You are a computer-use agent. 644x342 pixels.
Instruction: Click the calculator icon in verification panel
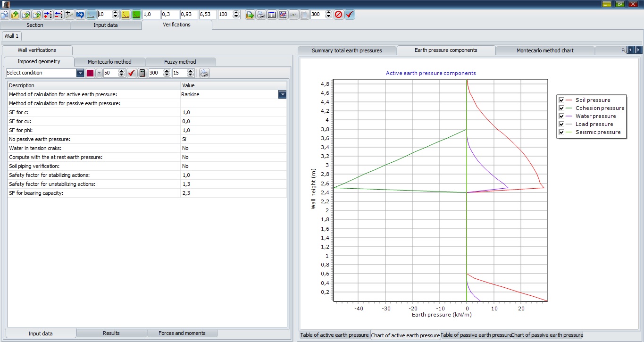pos(142,73)
